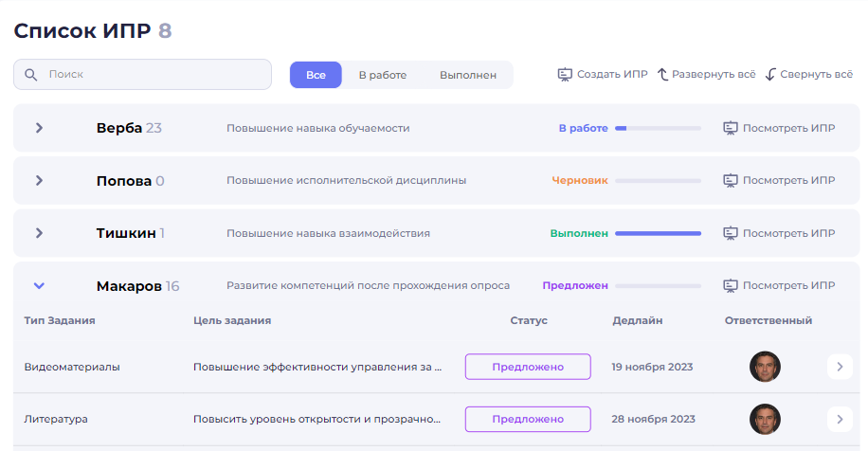
Task: Click Предложено status button for Литература task
Action: [527, 419]
